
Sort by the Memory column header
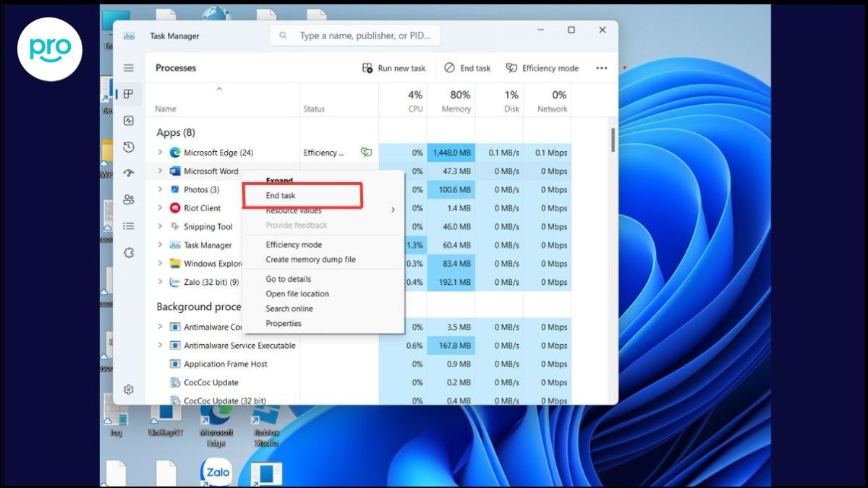[451, 100]
